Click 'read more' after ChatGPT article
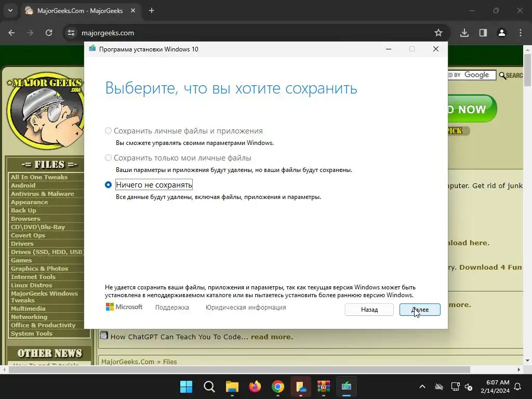Screen dimensions: 532x399 click(272, 337)
